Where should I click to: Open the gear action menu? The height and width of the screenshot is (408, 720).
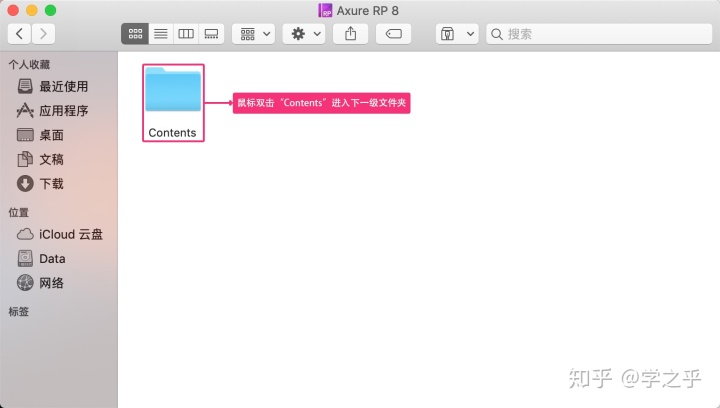click(304, 34)
